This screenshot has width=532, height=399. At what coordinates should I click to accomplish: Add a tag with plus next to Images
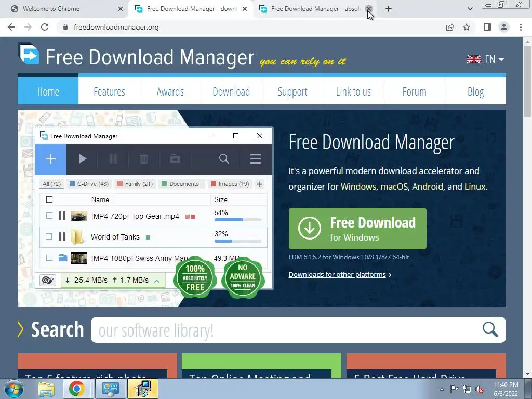(x=260, y=184)
